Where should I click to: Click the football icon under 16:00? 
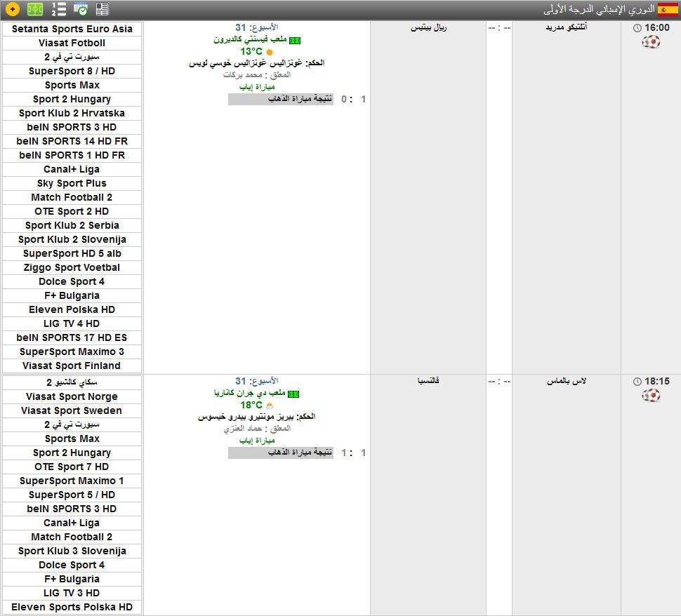pos(651,42)
